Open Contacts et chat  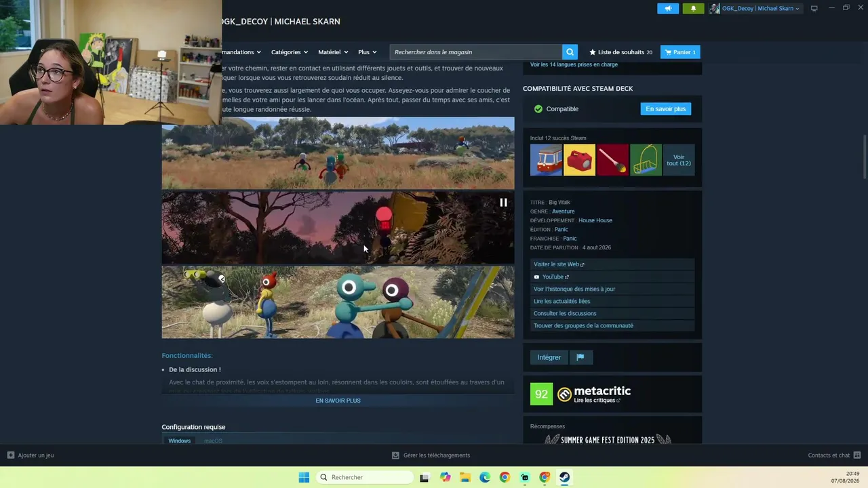coord(829,455)
